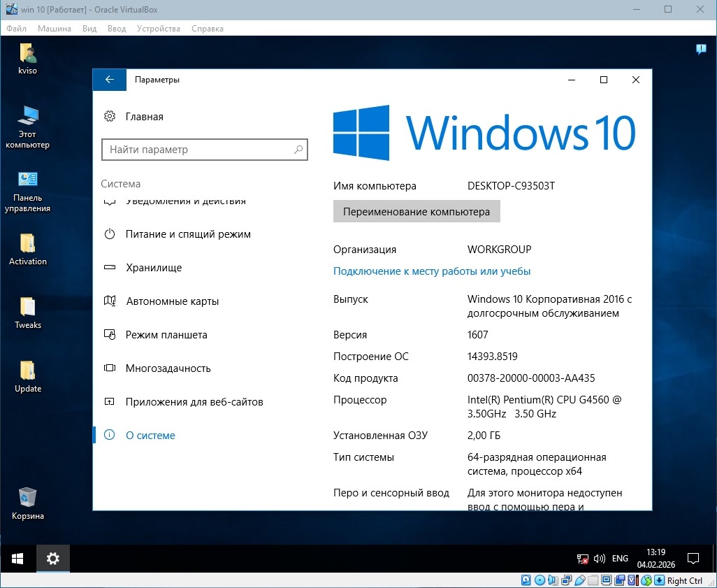Click the back arrow in Параметры
717x588 pixels.
coord(110,80)
